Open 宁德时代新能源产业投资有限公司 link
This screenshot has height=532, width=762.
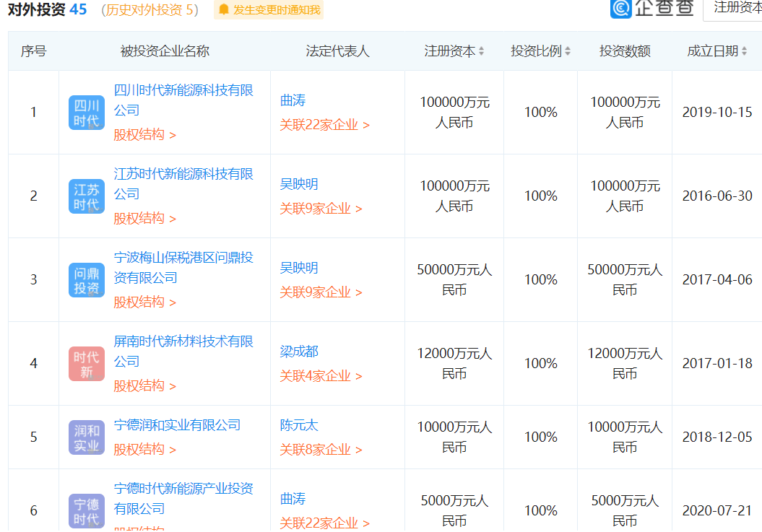point(183,499)
